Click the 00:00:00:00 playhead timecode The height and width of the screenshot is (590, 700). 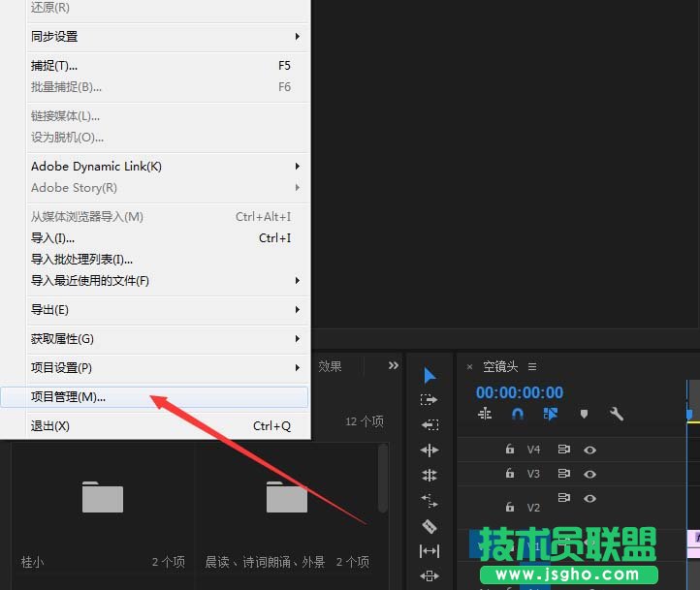pos(520,392)
